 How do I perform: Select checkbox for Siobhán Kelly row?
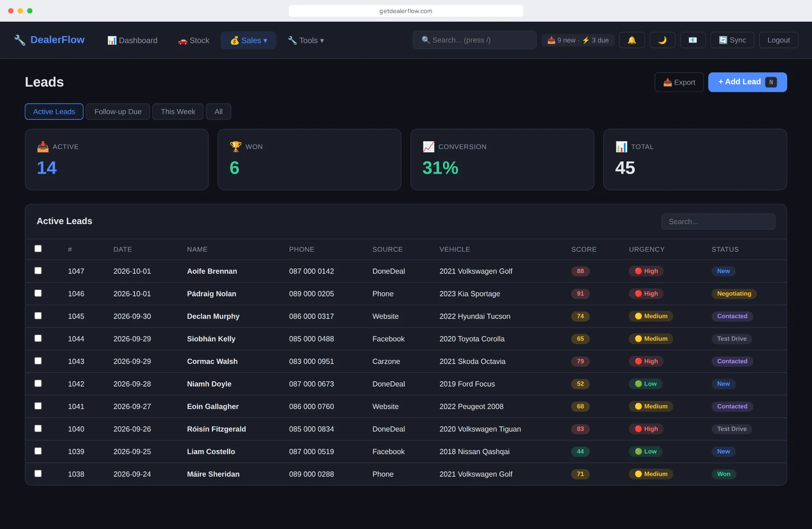pyautogui.click(x=38, y=338)
